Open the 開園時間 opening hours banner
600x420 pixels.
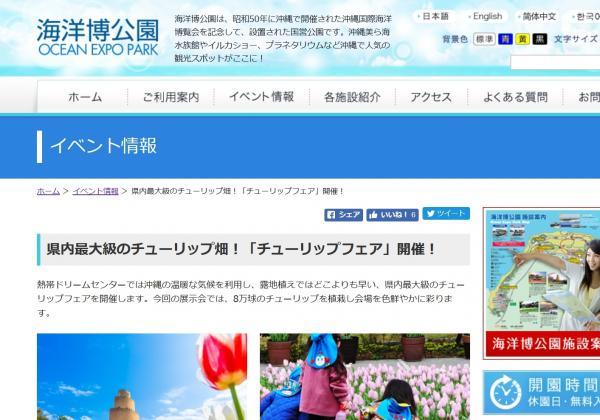click(541, 392)
